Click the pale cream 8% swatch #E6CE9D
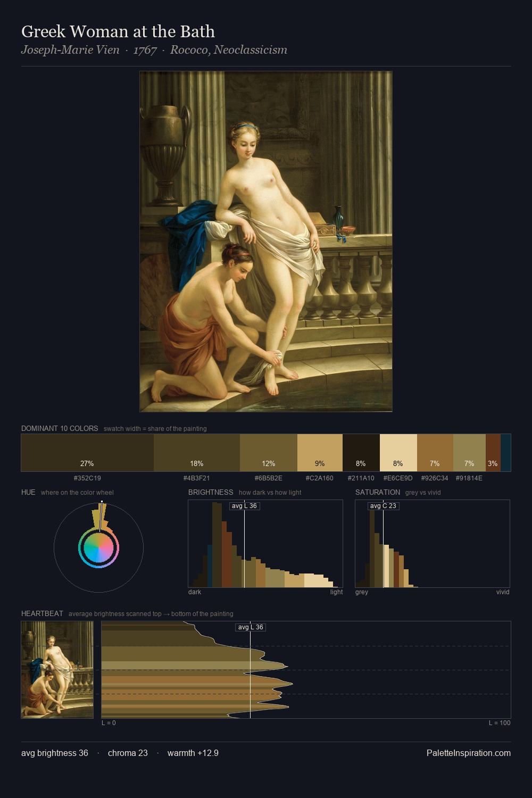532x798 pixels. 398,453
